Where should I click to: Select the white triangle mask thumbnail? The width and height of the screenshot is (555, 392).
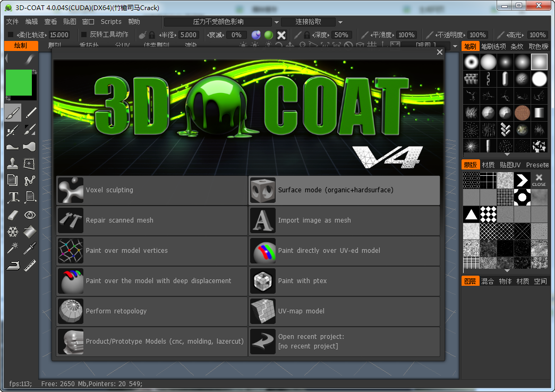click(x=471, y=214)
